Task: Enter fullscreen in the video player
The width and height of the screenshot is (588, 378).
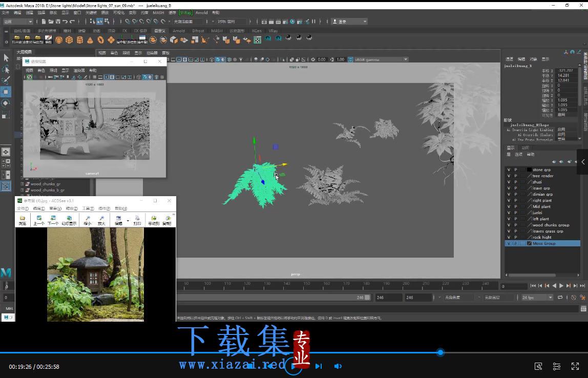Action: [x=575, y=366]
